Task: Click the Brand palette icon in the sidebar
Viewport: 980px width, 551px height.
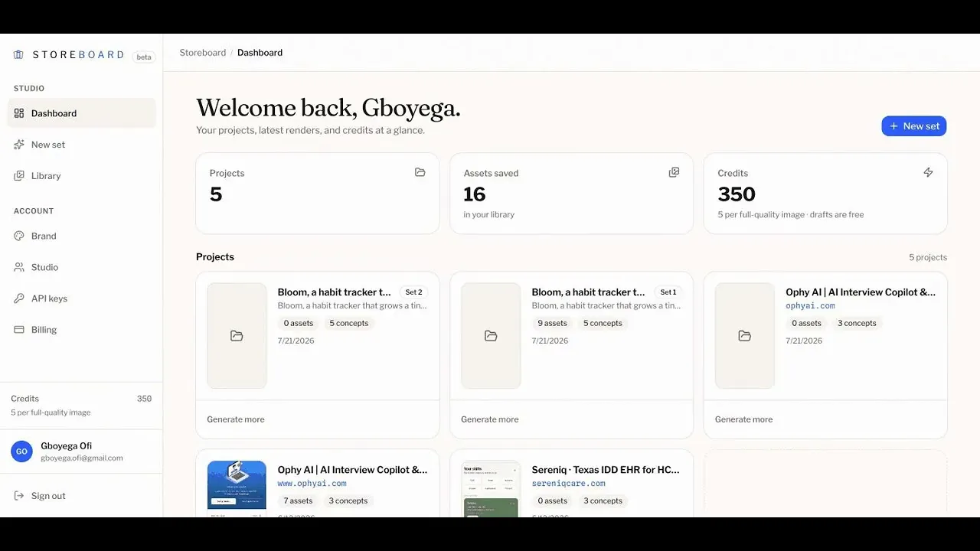Action: pyautogui.click(x=19, y=236)
